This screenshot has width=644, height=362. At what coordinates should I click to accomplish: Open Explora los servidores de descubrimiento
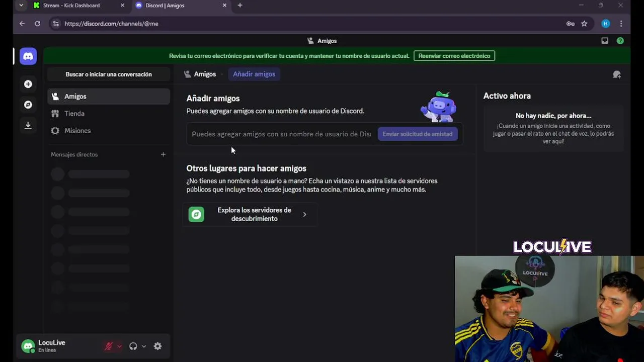coord(250,214)
